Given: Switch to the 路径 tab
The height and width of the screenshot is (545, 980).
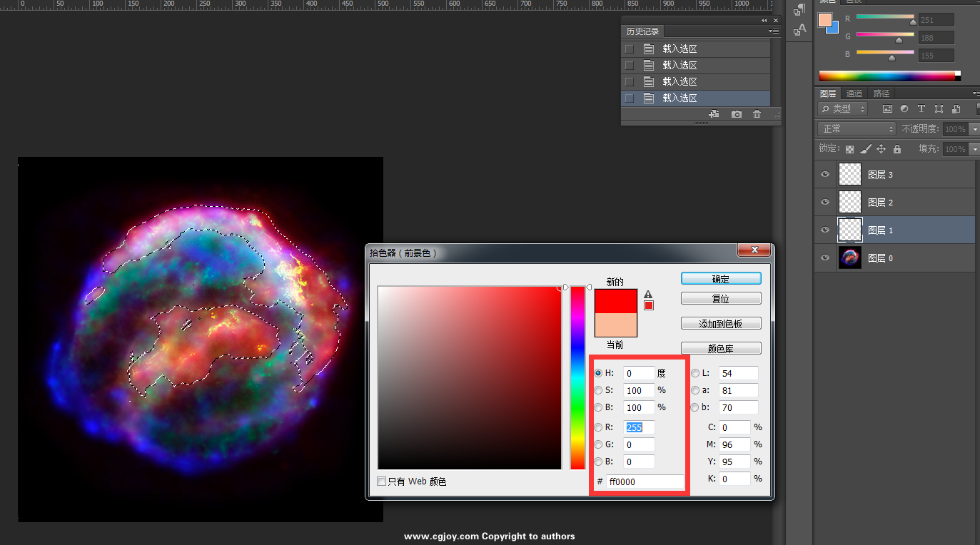Looking at the screenshot, I should pyautogui.click(x=882, y=93).
